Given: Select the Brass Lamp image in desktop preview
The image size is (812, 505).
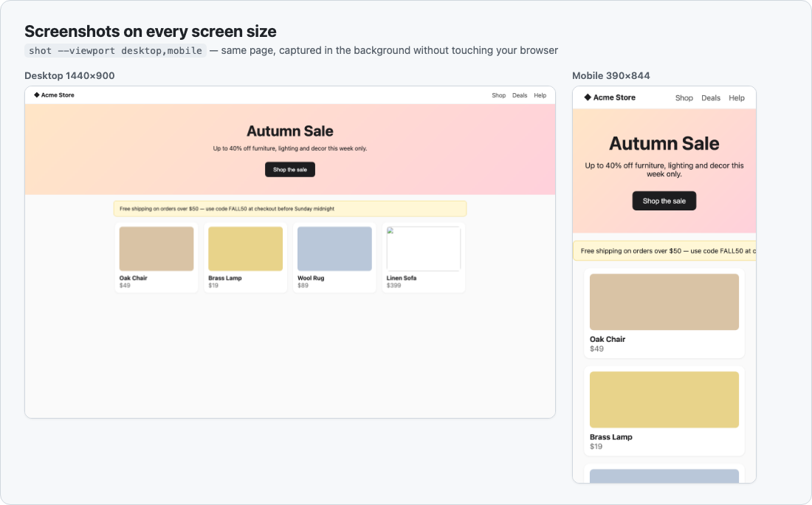Looking at the screenshot, I should [x=246, y=249].
